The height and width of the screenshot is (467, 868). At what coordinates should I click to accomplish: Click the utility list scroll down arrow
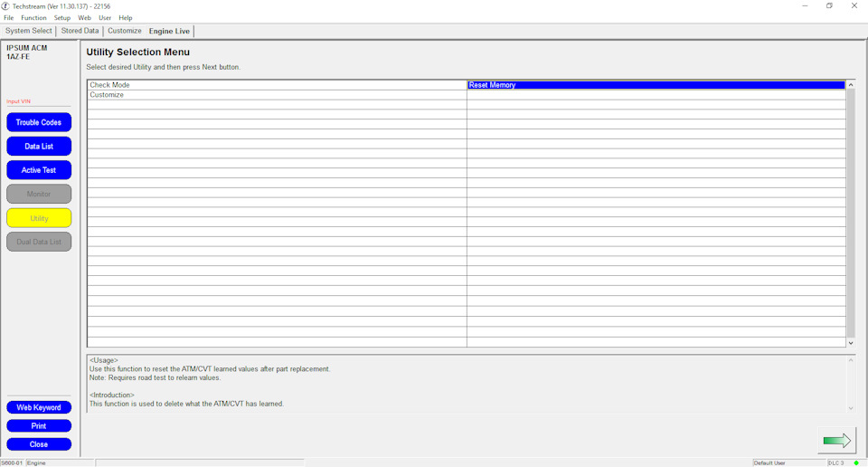pos(851,344)
